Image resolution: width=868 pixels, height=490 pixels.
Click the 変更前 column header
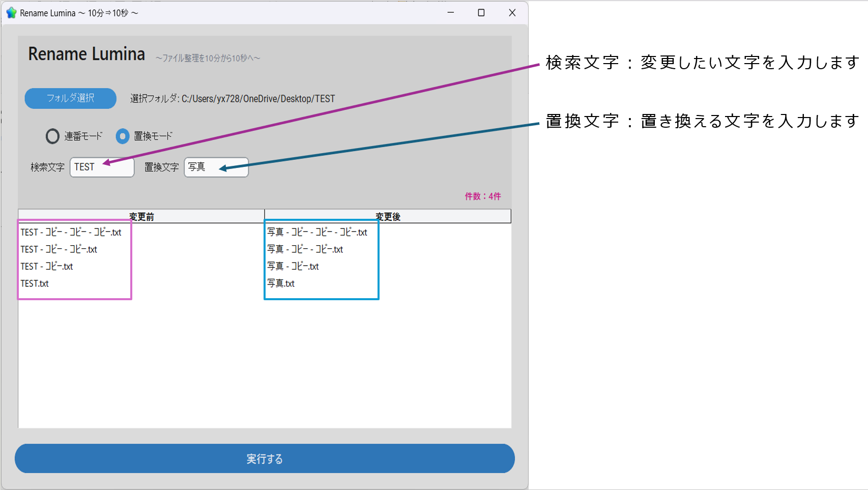[x=141, y=217]
